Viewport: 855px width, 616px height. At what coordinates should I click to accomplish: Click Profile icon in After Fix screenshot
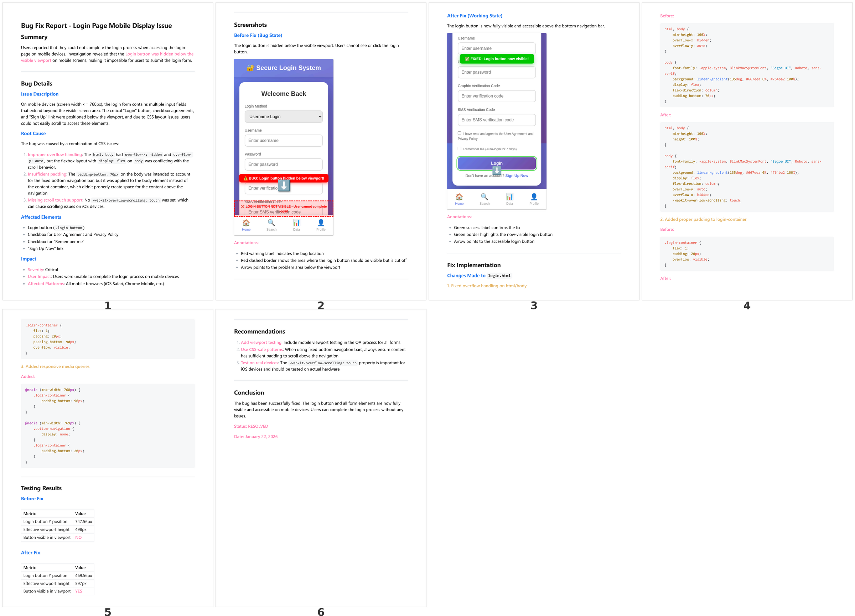click(x=534, y=197)
